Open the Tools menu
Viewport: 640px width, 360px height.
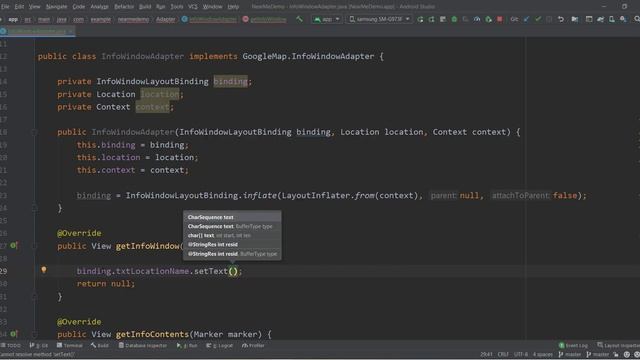tap(177, 7)
